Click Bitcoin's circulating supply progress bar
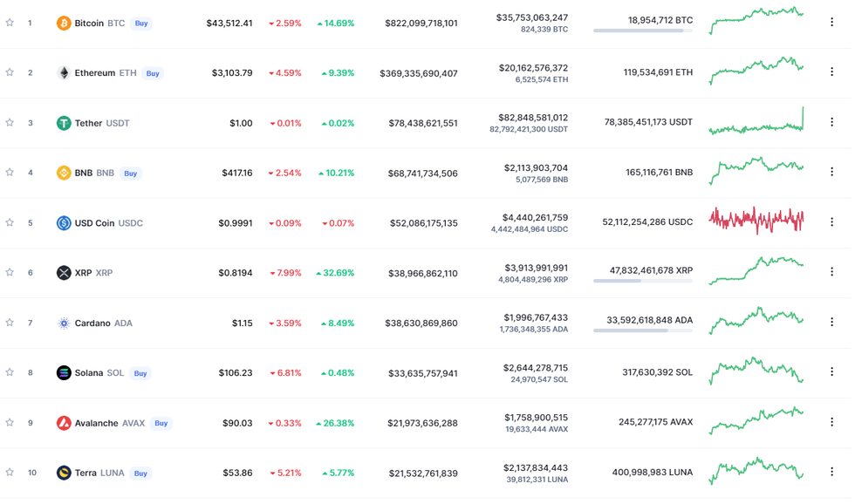The width and height of the screenshot is (855, 504). (643, 31)
